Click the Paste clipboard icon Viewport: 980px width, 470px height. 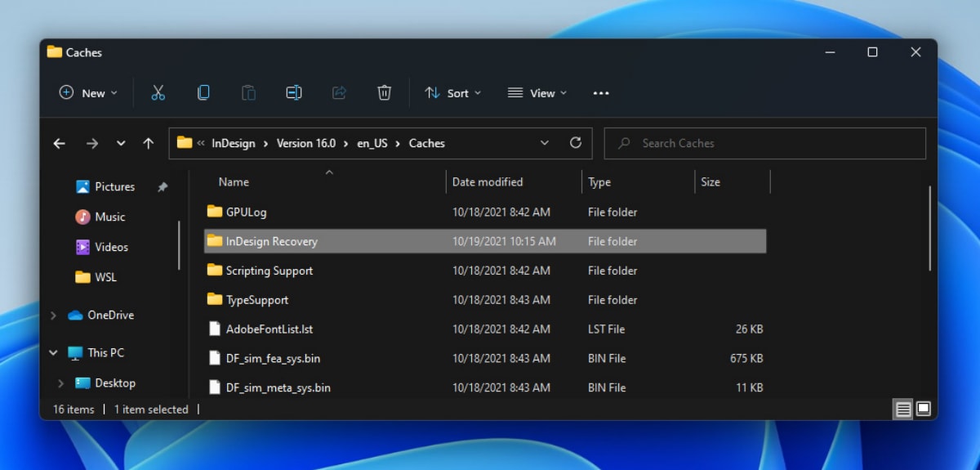249,93
